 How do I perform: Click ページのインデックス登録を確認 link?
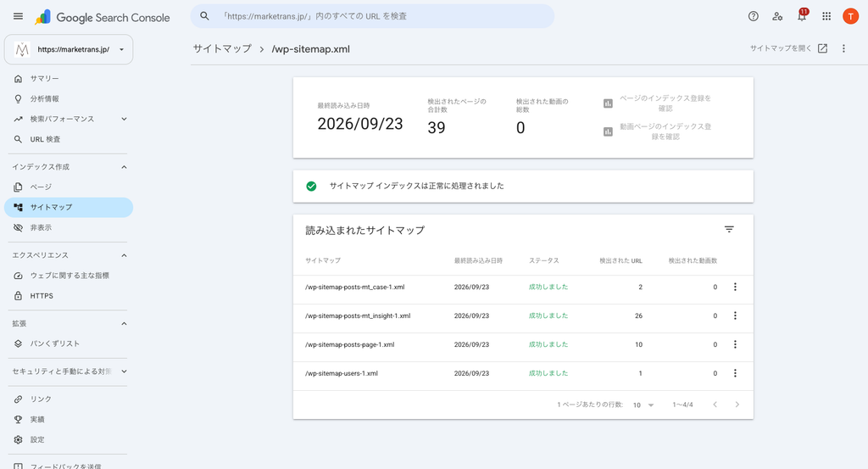(665, 103)
